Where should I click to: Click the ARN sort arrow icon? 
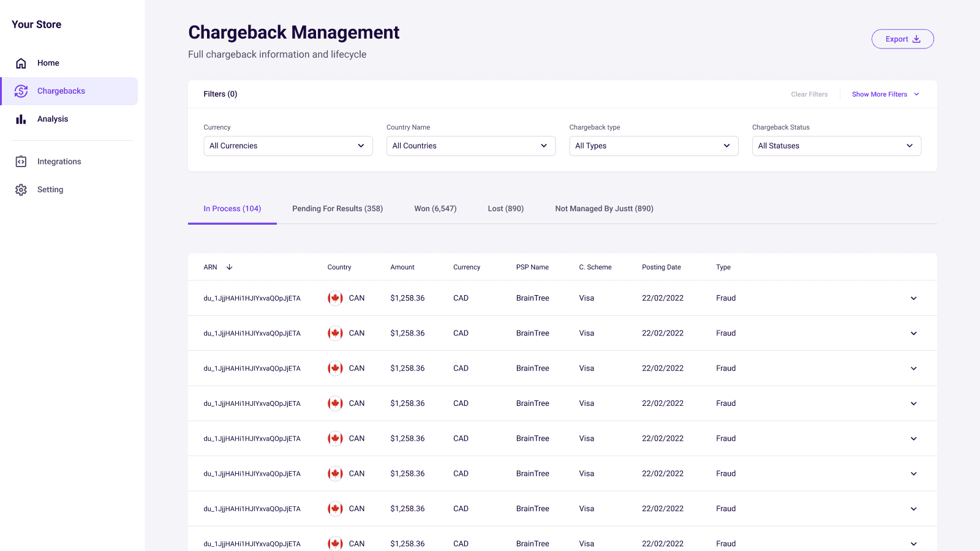click(x=230, y=268)
